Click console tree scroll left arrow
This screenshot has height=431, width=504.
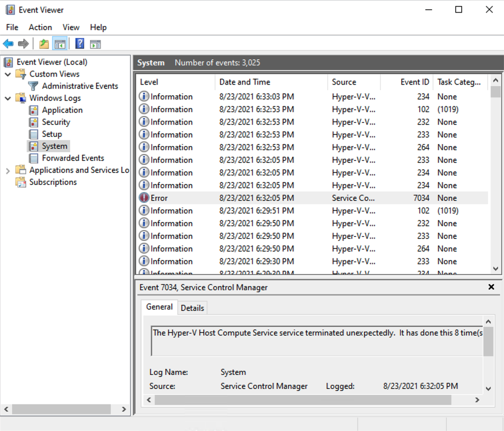(6, 409)
